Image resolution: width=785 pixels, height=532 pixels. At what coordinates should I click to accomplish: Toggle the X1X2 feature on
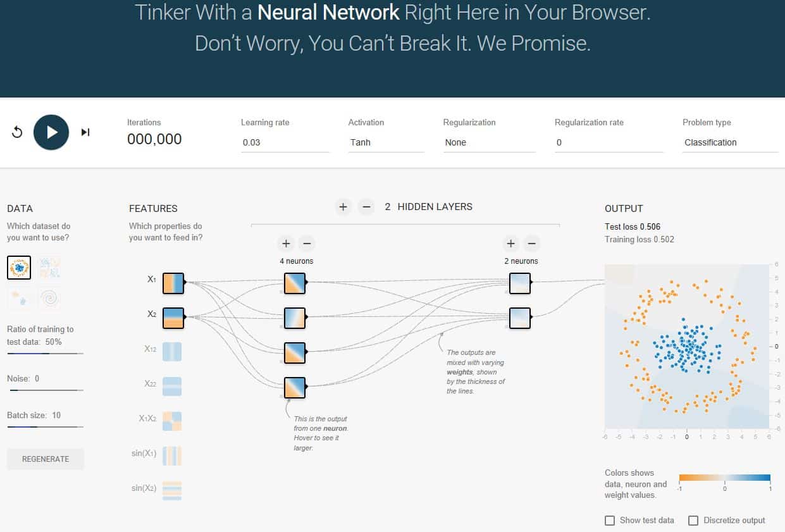tap(171, 421)
